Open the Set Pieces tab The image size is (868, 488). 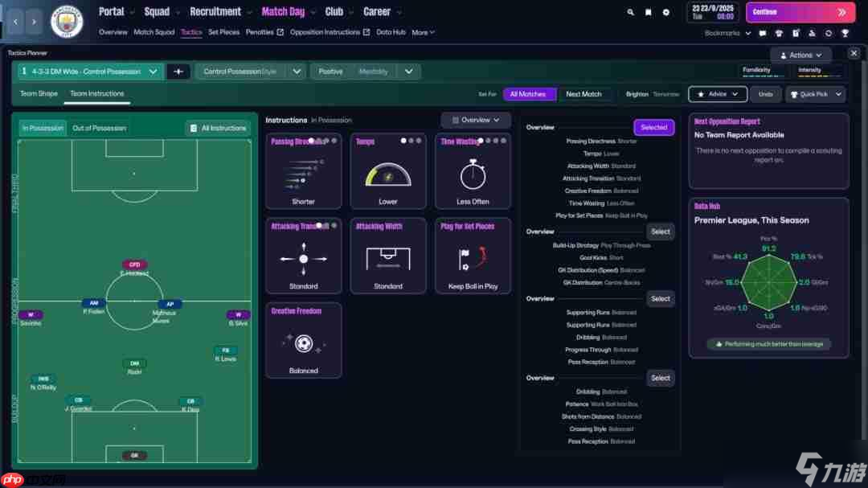pyautogui.click(x=223, y=32)
